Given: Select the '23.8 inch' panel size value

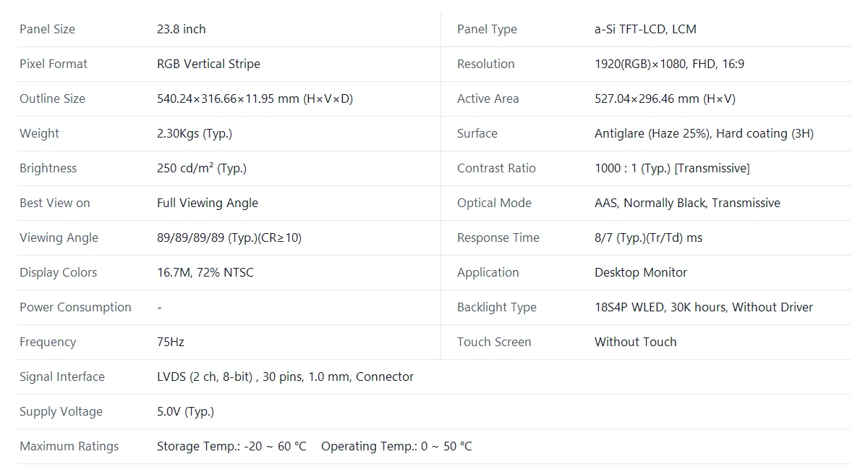Looking at the screenshot, I should 182,29.
